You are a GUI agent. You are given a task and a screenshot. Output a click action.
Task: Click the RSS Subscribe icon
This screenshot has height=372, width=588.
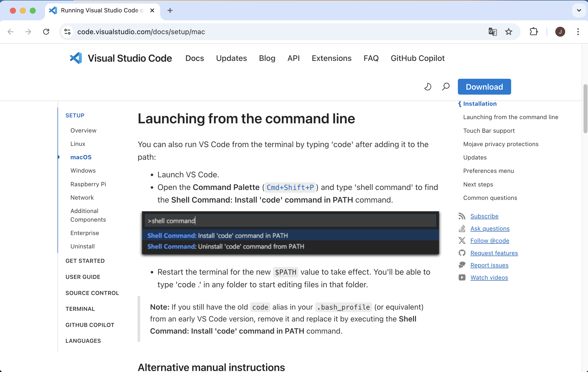[x=462, y=216]
